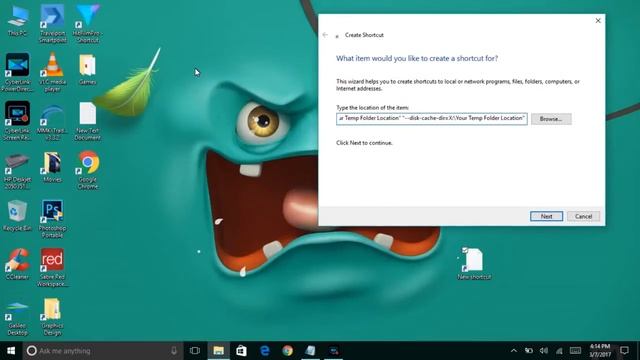Launch Microsoft Edge from the taskbar
640x360 pixels.
click(x=264, y=351)
